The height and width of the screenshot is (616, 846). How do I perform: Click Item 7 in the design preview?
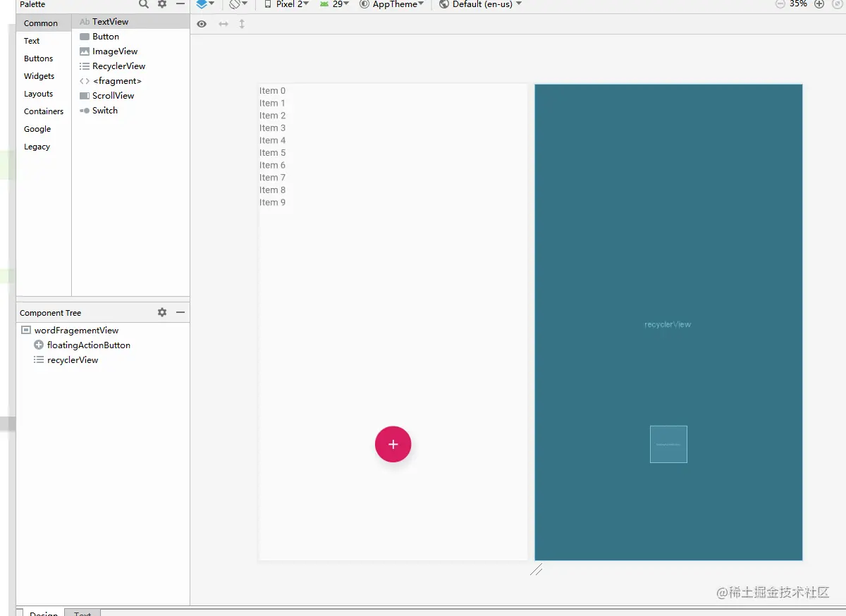(x=272, y=178)
